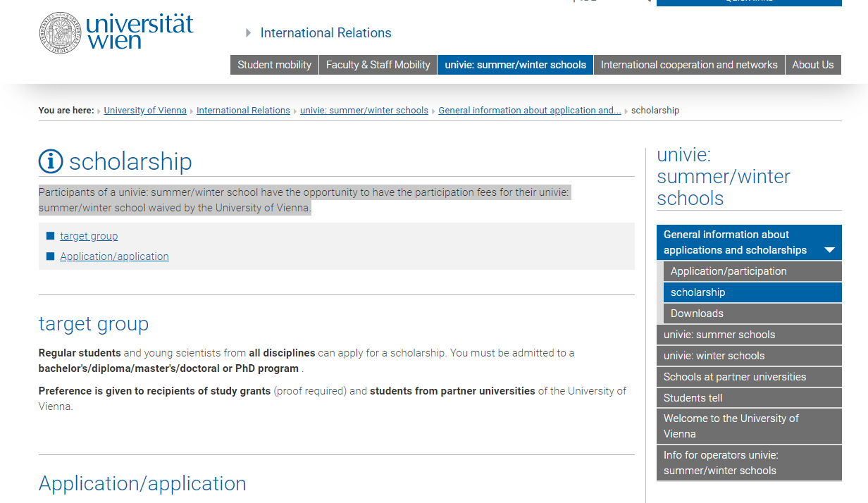Select the Faculty & Staff Mobility tab
The image size is (868, 503).
pyautogui.click(x=378, y=65)
